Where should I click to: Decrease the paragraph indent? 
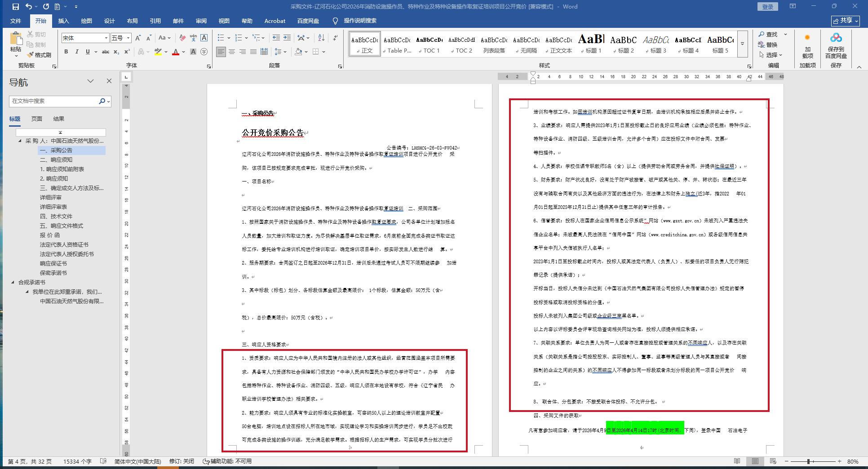[x=276, y=38]
